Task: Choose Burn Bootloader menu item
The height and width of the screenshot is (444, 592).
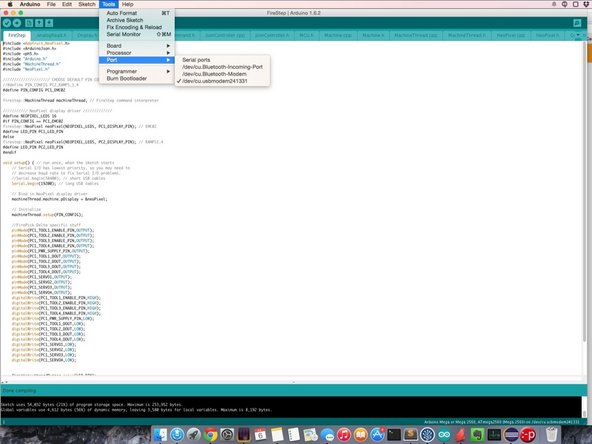Action: (x=137, y=79)
